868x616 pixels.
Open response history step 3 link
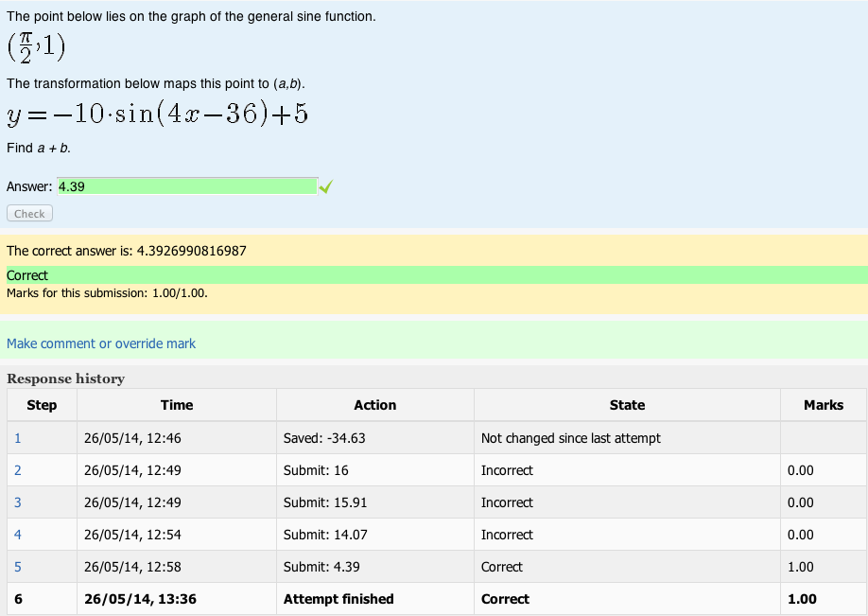[18, 502]
